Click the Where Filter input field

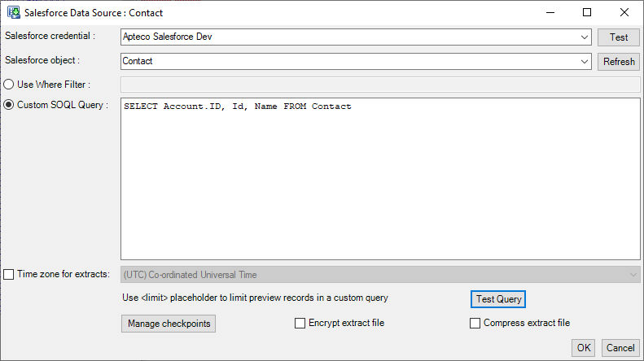pos(380,85)
